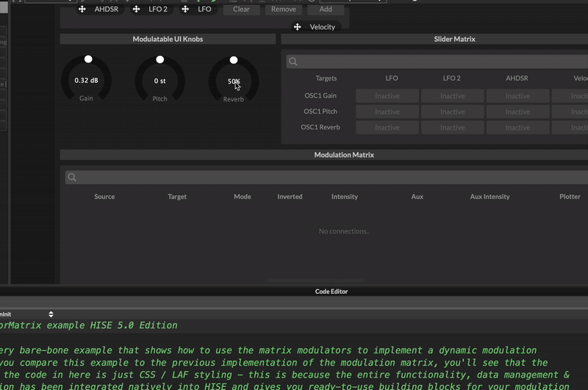Click the AHDSR column header in Slider Matrix
The width and height of the screenshot is (588, 390).
coord(517,79)
